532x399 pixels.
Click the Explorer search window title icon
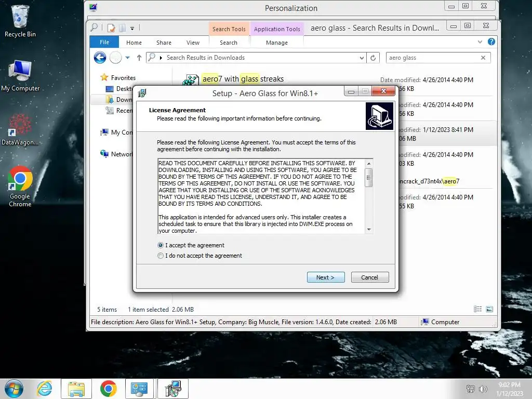point(95,28)
